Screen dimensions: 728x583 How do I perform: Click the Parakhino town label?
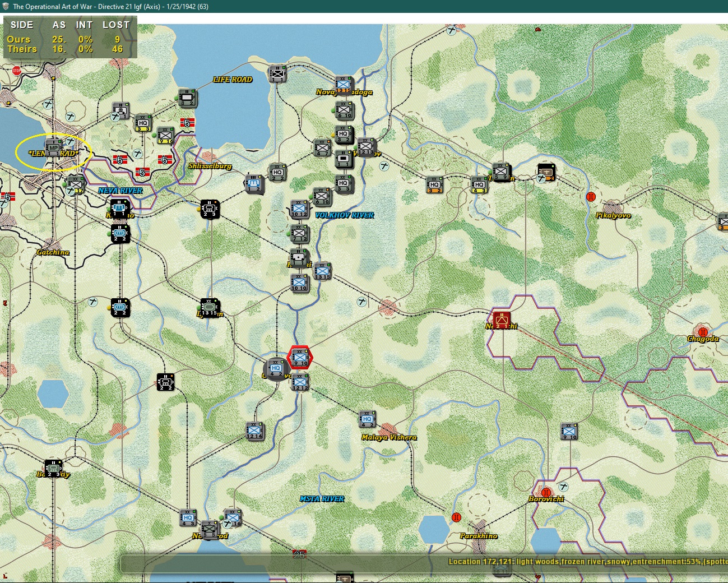tap(479, 536)
